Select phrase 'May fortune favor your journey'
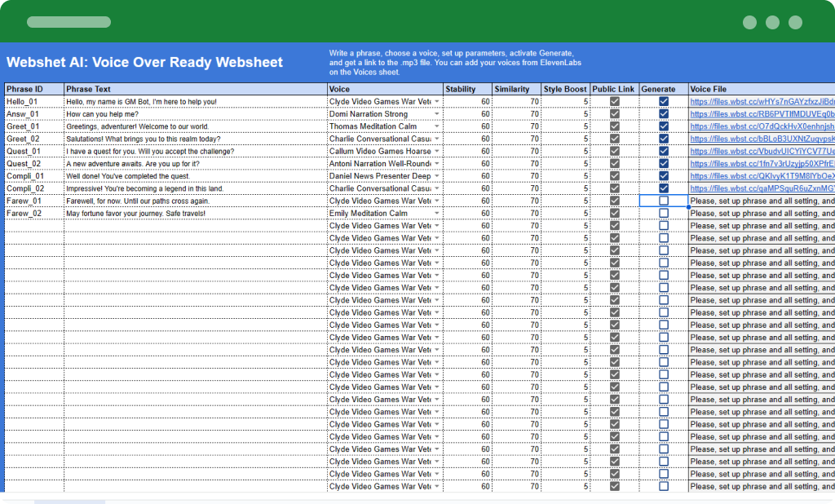 [114, 214]
